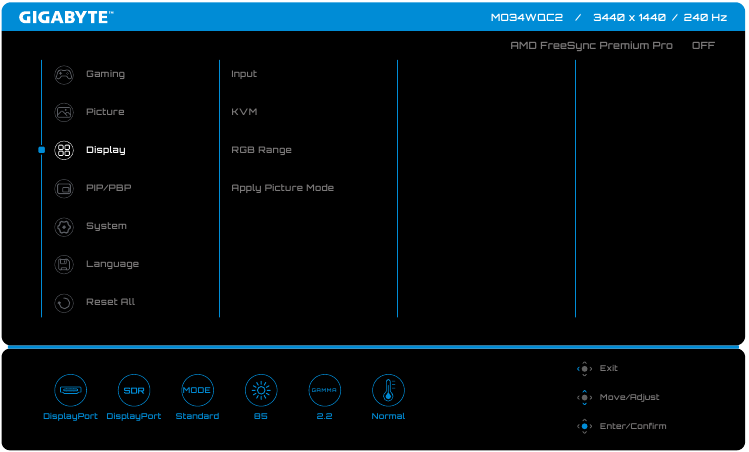The width and height of the screenshot is (749, 452).
Task: Click the Language icon
Action: [x=64, y=264]
